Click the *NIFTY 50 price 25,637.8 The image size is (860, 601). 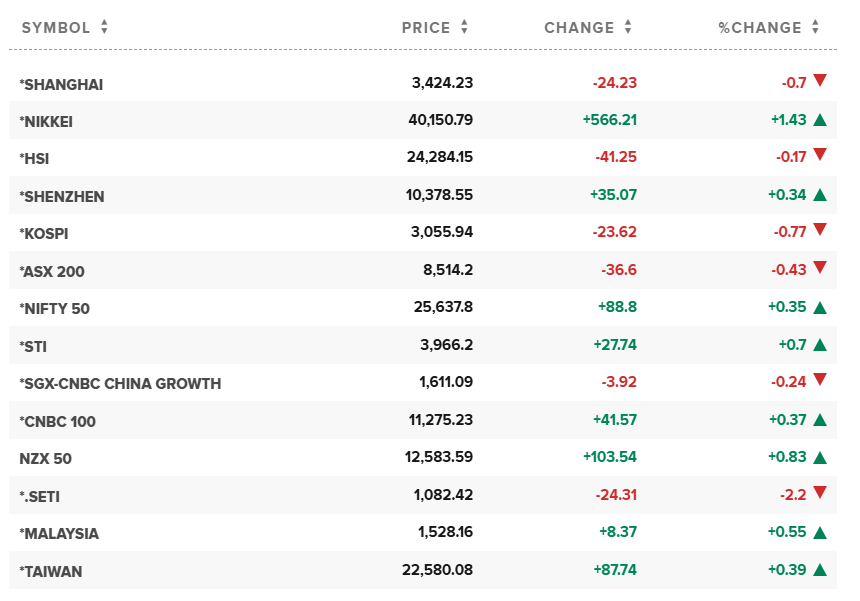pyautogui.click(x=439, y=308)
